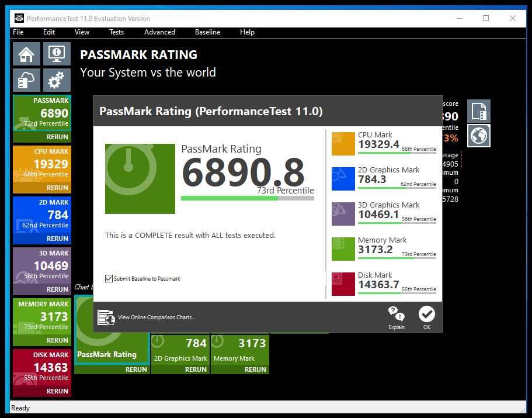Screen dimensions: 532x418
Task: Click the 2D Graphics Mark 784.3 value
Action: (372, 179)
